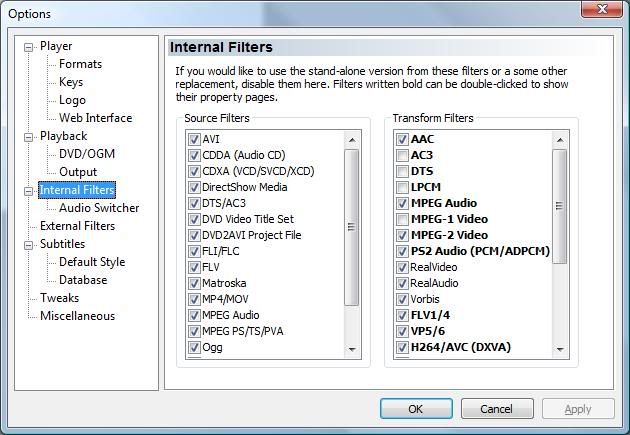Toggle the DTS transform filter checkbox
630x435 pixels.
click(402, 172)
